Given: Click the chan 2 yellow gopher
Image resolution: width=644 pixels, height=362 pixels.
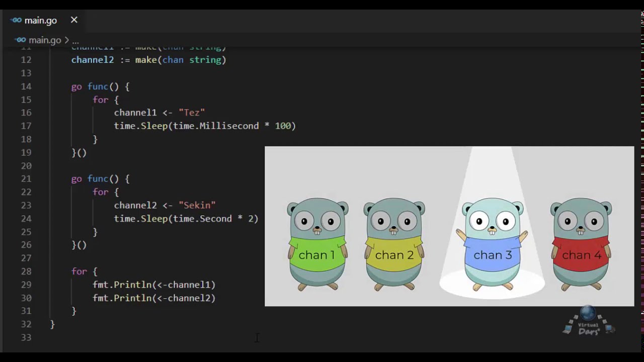Looking at the screenshot, I should (x=394, y=244).
